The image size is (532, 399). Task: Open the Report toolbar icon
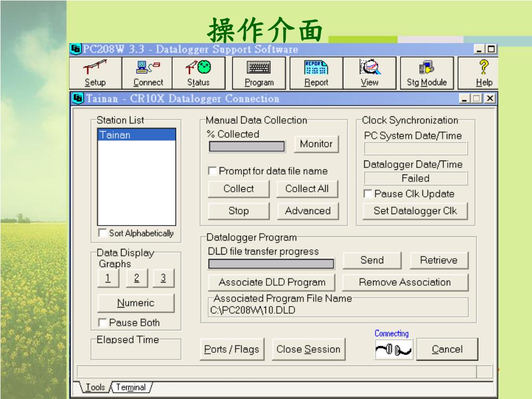pyautogui.click(x=316, y=73)
